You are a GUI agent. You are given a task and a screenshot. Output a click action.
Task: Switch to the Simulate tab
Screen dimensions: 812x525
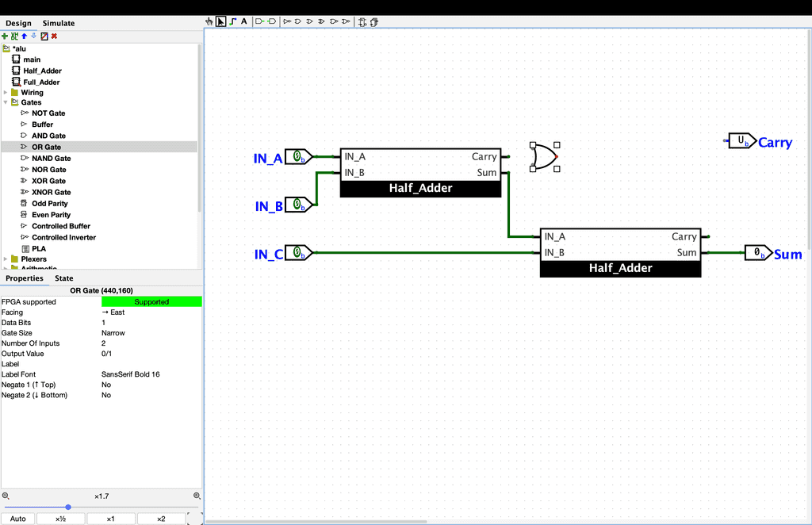(x=59, y=24)
